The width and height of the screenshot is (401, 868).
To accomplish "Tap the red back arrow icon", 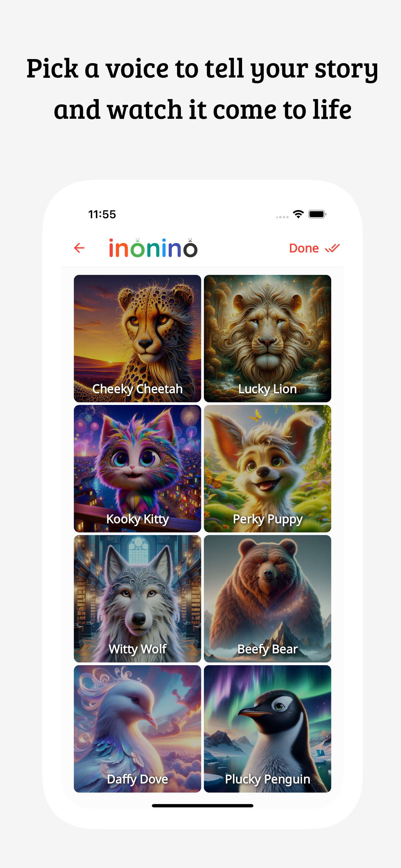I will [79, 248].
